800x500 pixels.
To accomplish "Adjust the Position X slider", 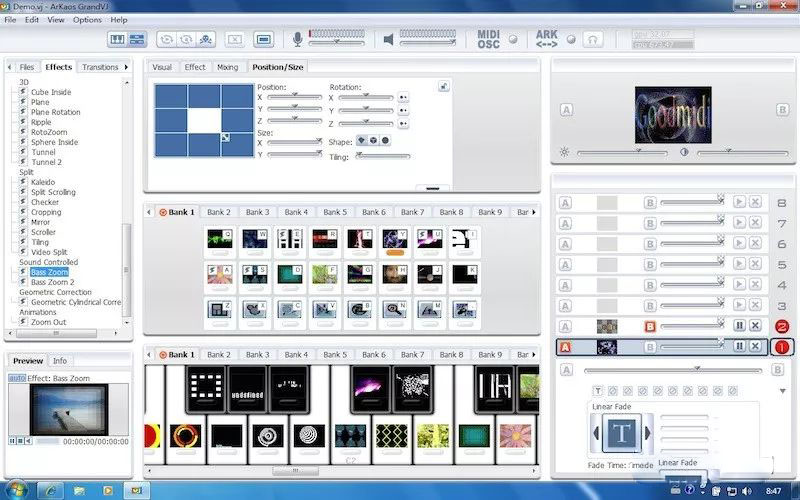I will coord(294,96).
